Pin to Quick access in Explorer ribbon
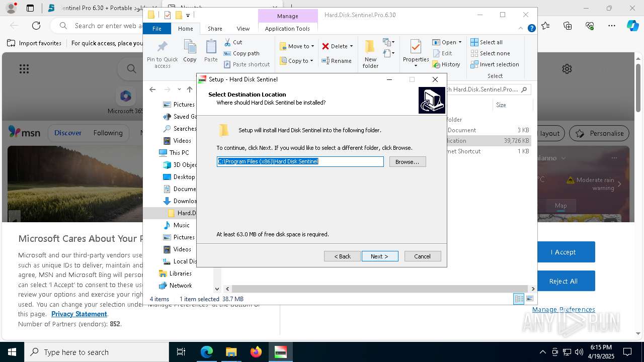644x362 pixels. coord(163,55)
